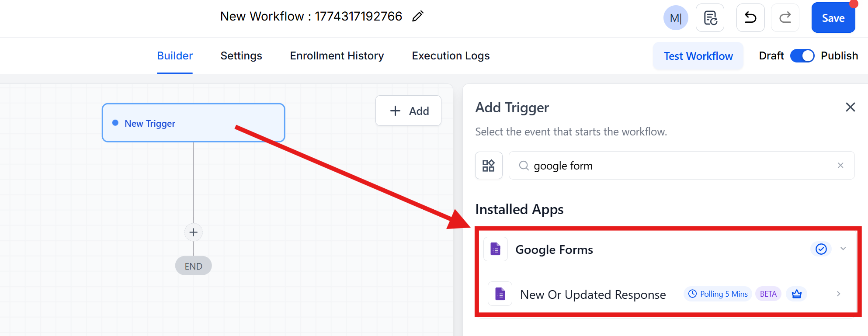Click the search field containing google form
This screenshot has height=336, width=868.
click(x=681, y=166)
